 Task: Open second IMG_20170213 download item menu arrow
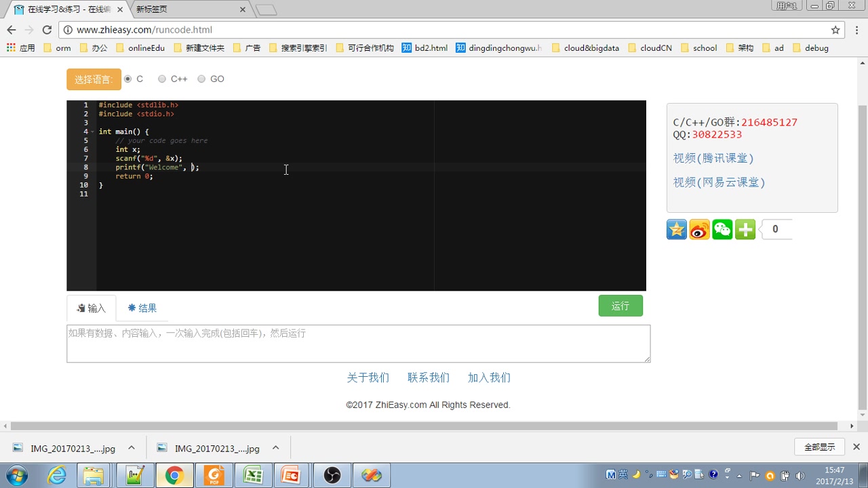pos(276,448)
